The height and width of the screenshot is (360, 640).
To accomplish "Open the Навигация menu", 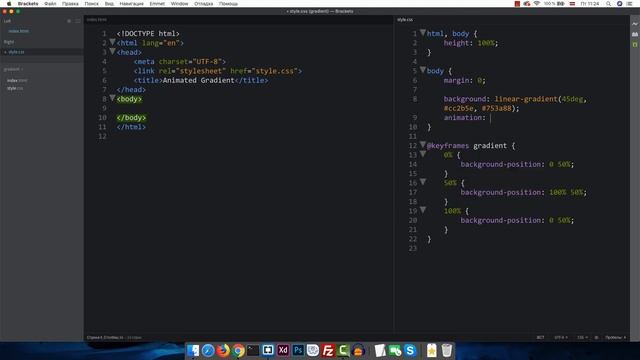I will [x=131, y=4].
